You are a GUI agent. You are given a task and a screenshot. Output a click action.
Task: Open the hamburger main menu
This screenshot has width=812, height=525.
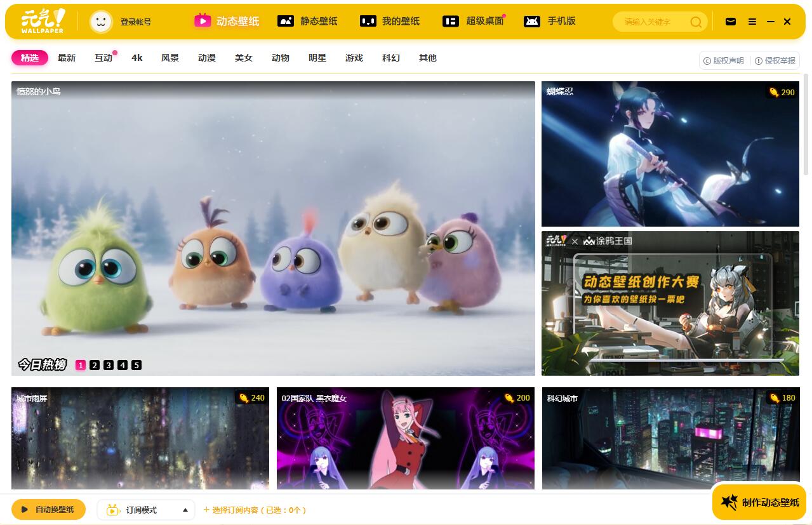[x=752, y=22]
